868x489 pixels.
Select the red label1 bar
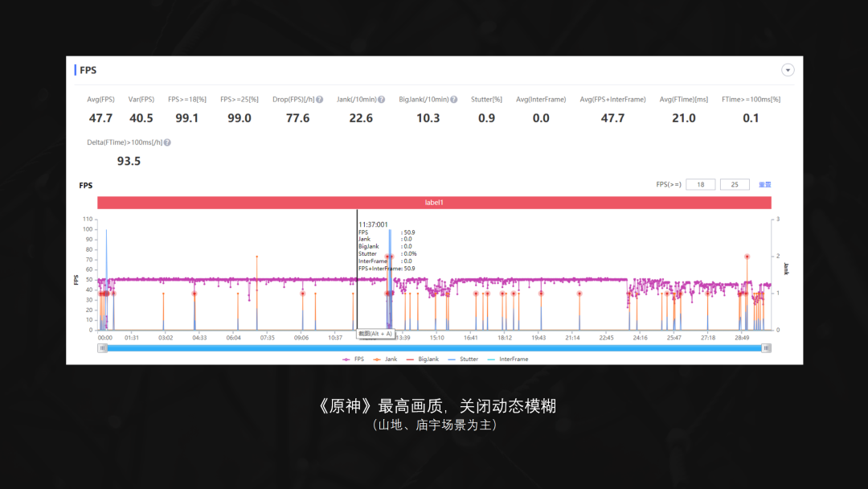pyautogui.click(x=434, y=203)
